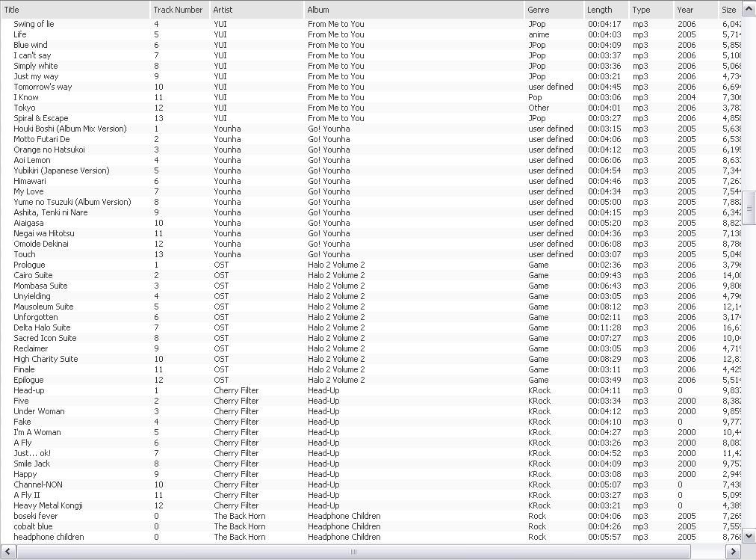756x560 pixels.
Task: Sort by the Size column header
Action: click(730, 10)
